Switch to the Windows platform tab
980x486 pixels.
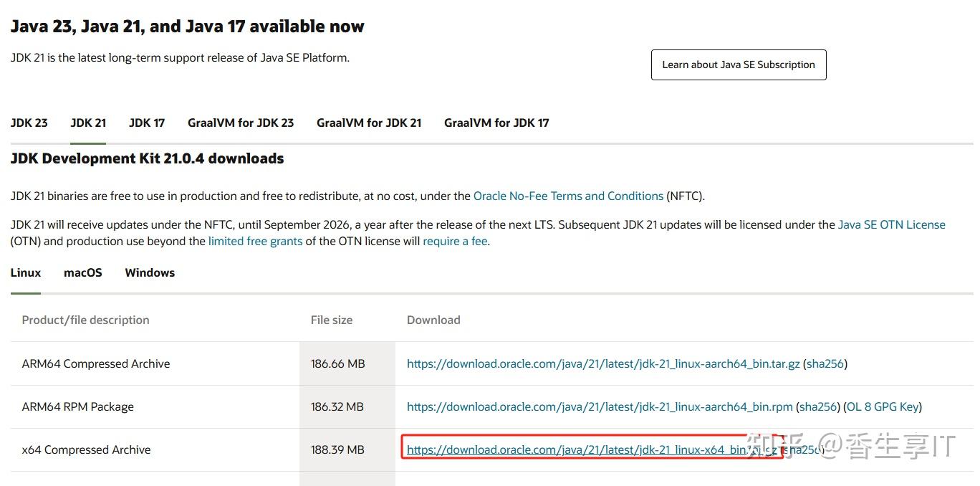tap(150, 272)
